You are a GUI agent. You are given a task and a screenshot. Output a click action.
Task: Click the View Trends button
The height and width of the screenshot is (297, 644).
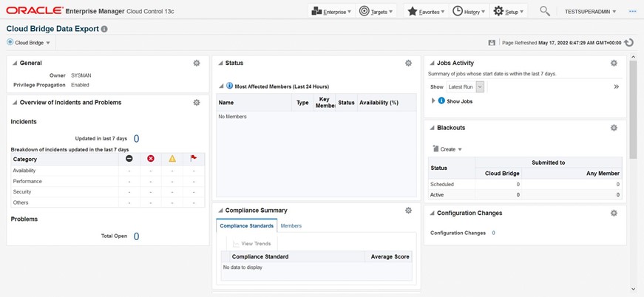pos(252,244)
